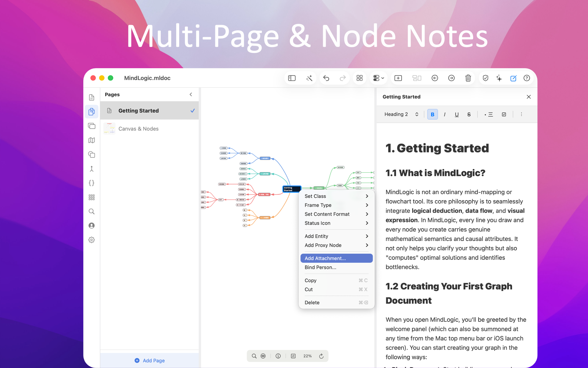Open the curly braces sidebar icon

point(92,183)
